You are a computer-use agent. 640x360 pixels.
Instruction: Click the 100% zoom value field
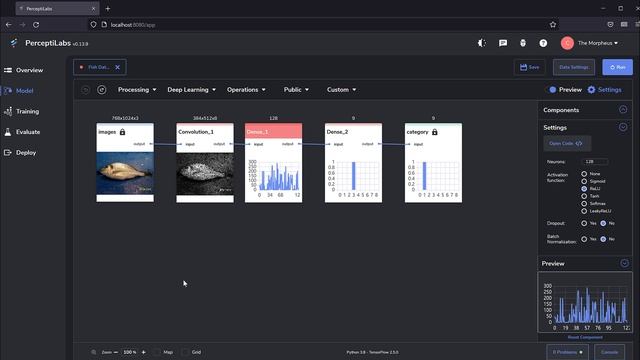point(130,352)
